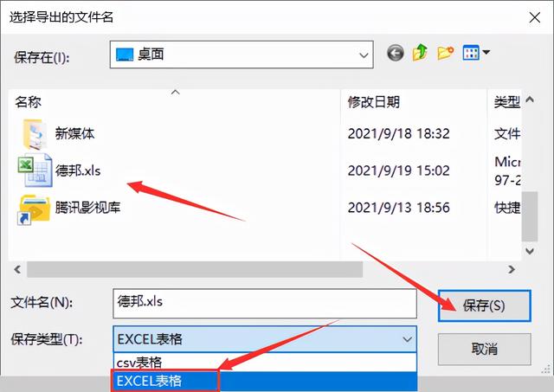The width and height of the screenshot is (554, 392).
Task: Click the 保存(S) button
Action: point(485,305)
